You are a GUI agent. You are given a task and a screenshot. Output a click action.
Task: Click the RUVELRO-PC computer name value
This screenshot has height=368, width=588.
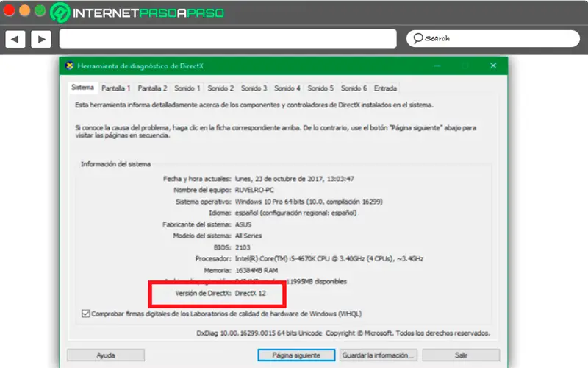point(254,190)
